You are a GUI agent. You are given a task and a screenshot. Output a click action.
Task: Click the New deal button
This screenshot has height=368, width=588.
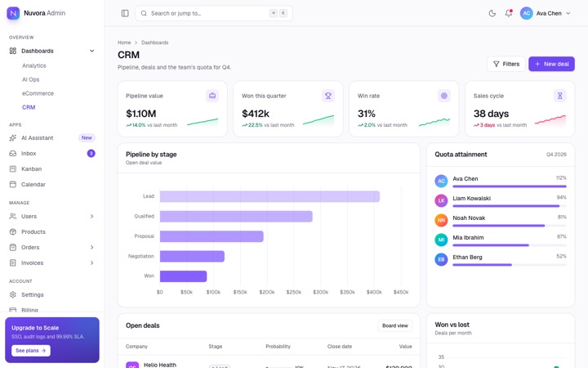pos(551,64)
